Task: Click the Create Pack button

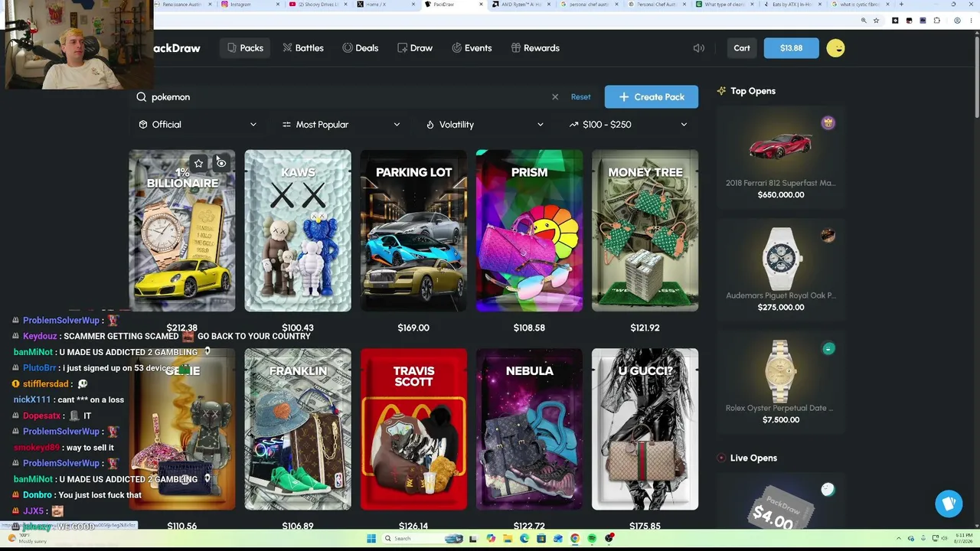Action: [652, 97]
